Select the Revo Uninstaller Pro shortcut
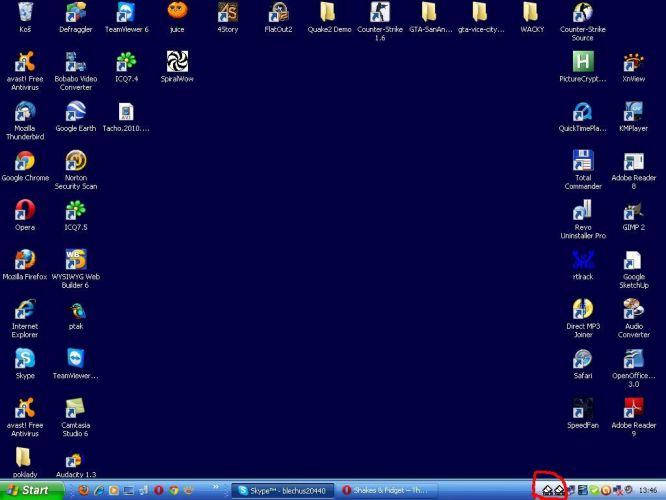This screenshot has height=500, width=666. 583,219
